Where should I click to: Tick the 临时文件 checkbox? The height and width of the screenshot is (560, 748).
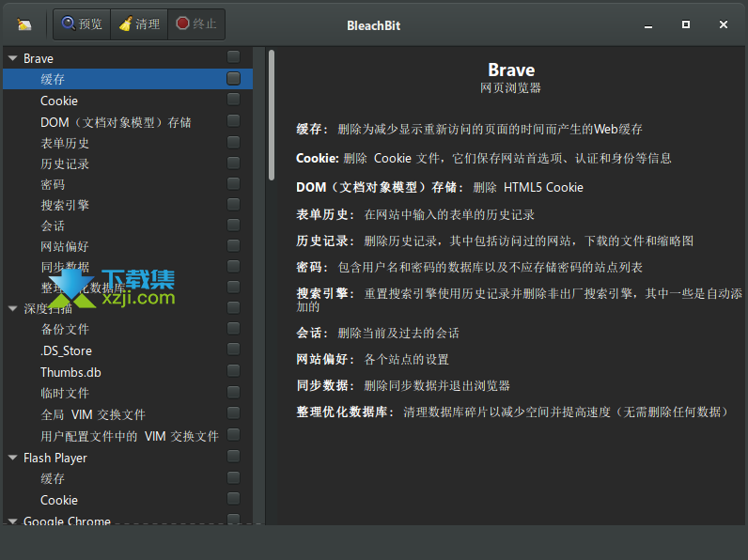click(x=233, y=392)
